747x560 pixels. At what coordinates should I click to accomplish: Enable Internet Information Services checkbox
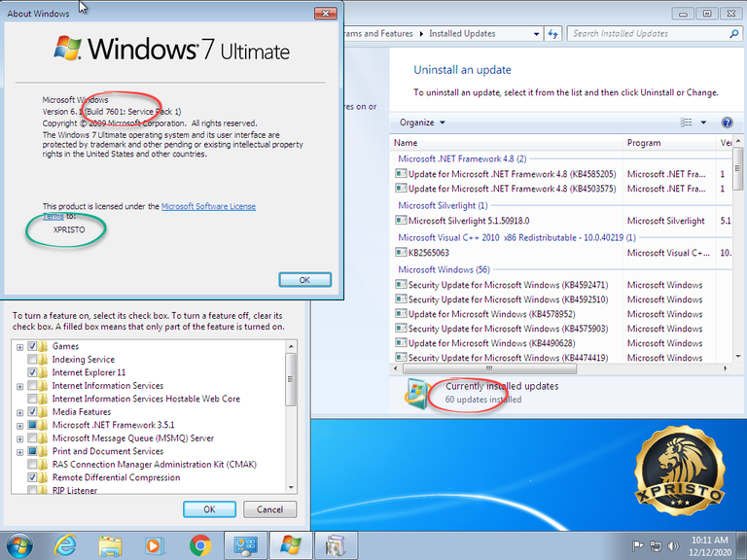tap(32, 385)
